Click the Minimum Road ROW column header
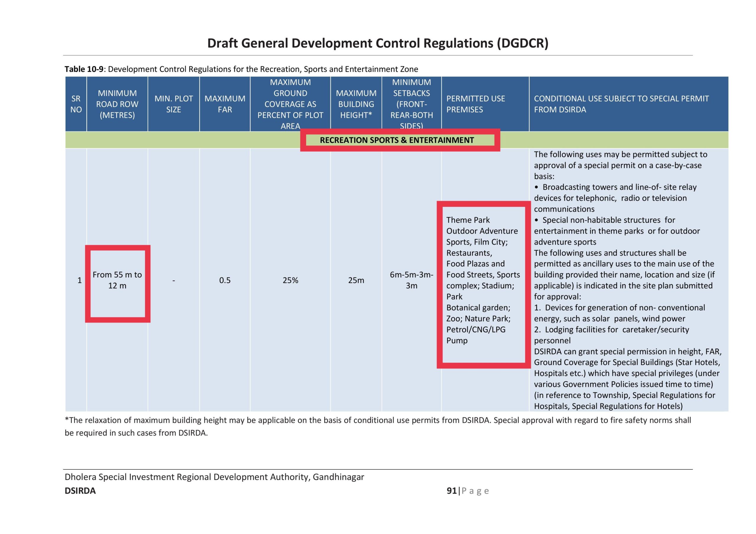The width and height of the screenshot is (756, 534). coord(117,104)
